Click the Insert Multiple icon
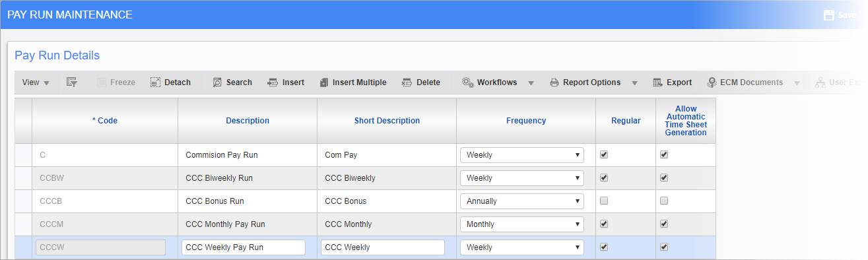Viewport: 868px width, 260px height. coord(324,82)
